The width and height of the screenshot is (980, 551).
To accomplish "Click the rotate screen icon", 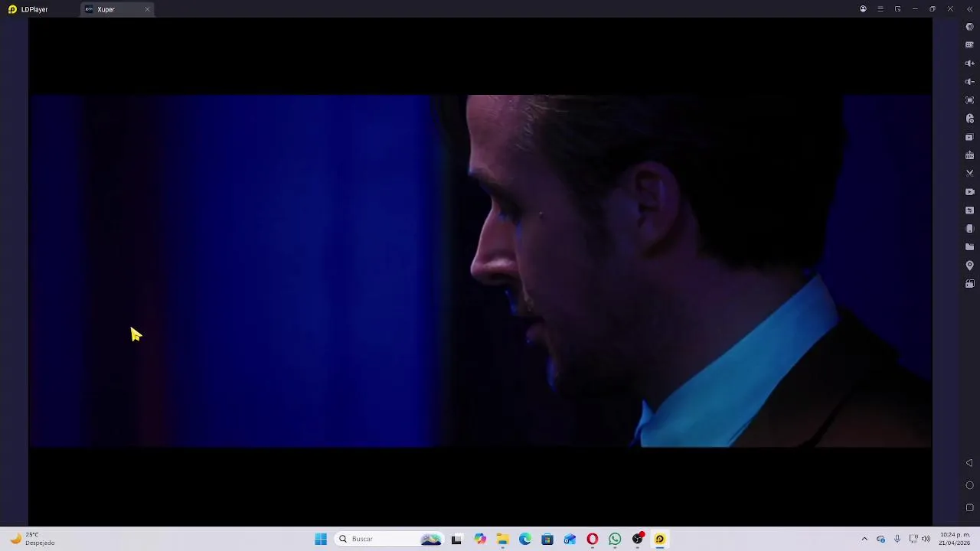I will (969, 284).
